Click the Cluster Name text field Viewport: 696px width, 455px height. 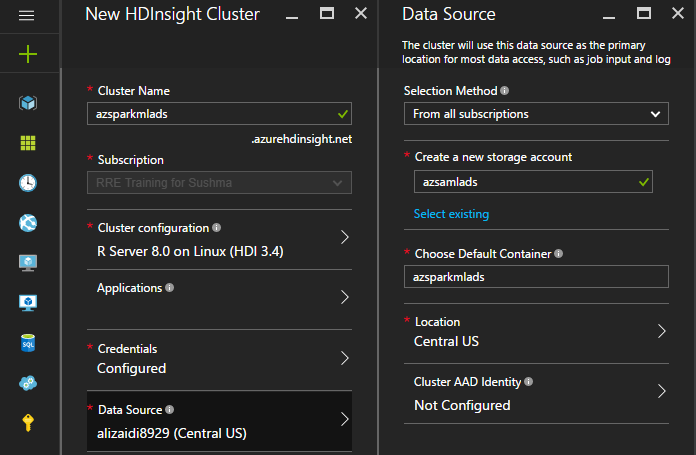coord(210,114)
